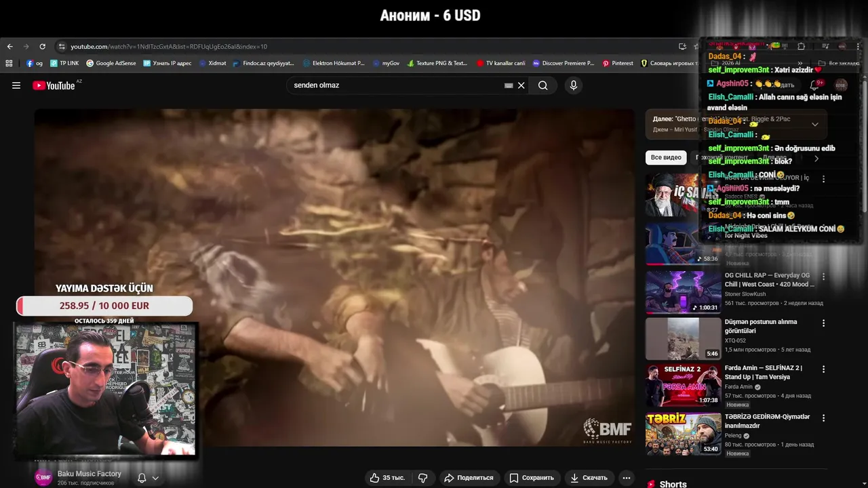Toggle subscription notification bell for channel
Screen dimensions: 868x488
(142, 478)
